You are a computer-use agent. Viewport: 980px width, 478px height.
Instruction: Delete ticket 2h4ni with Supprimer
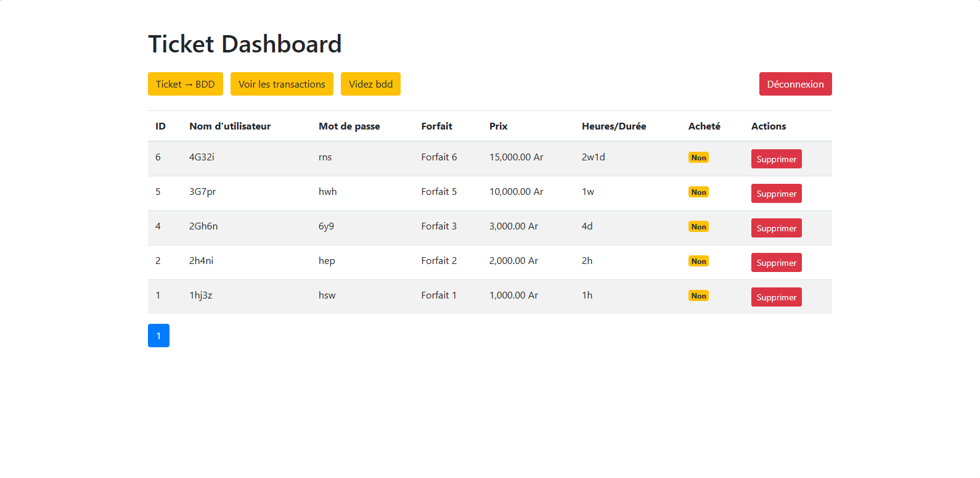click(776, 263)
